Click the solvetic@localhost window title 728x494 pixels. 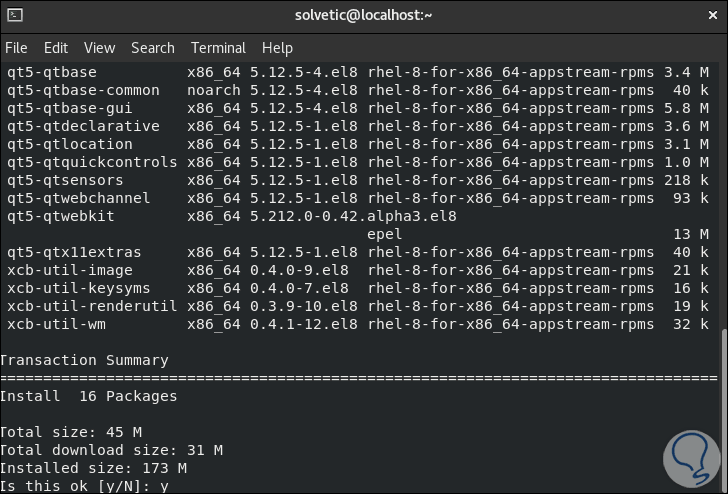[x=363, y=16]
